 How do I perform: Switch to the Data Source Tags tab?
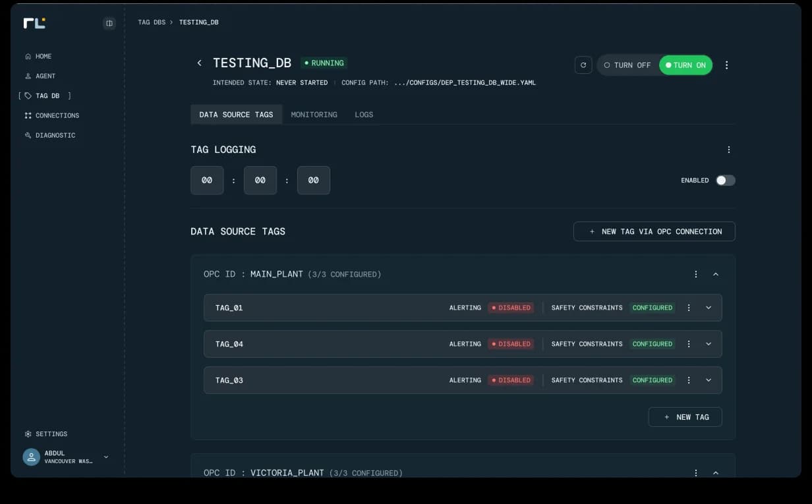pyautogui.click(x=236, y=115)
